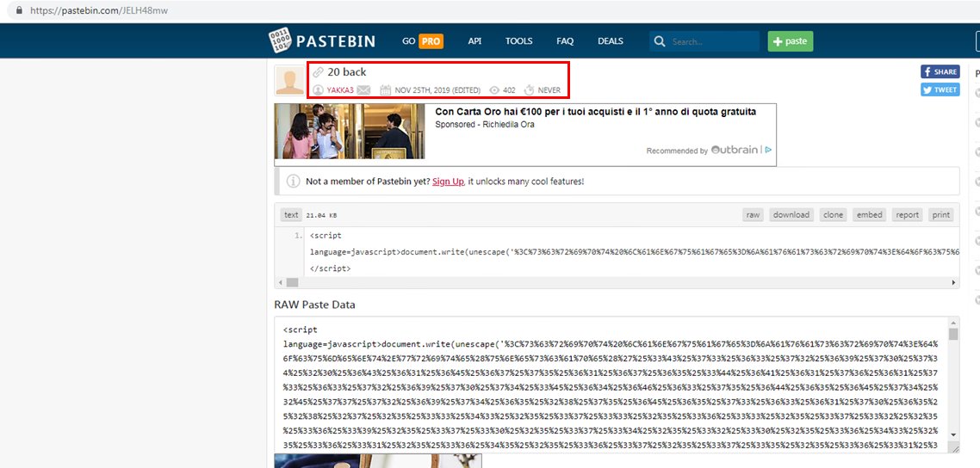Click the RAW Paste Data scroll up arrow
This screenshot has height=468, width=980.
[x=953, y=323]
